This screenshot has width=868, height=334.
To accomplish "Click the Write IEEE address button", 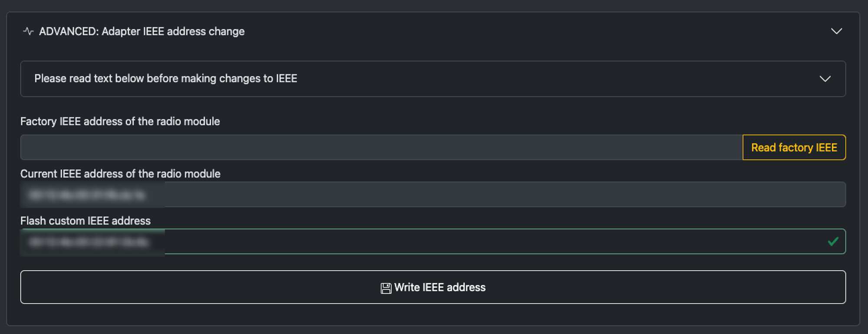I will coord(433,287).
